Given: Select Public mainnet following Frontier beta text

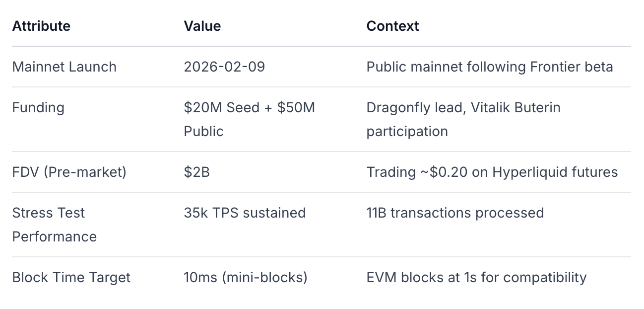Looking at the screenshot, I should [x=490, y=67].
